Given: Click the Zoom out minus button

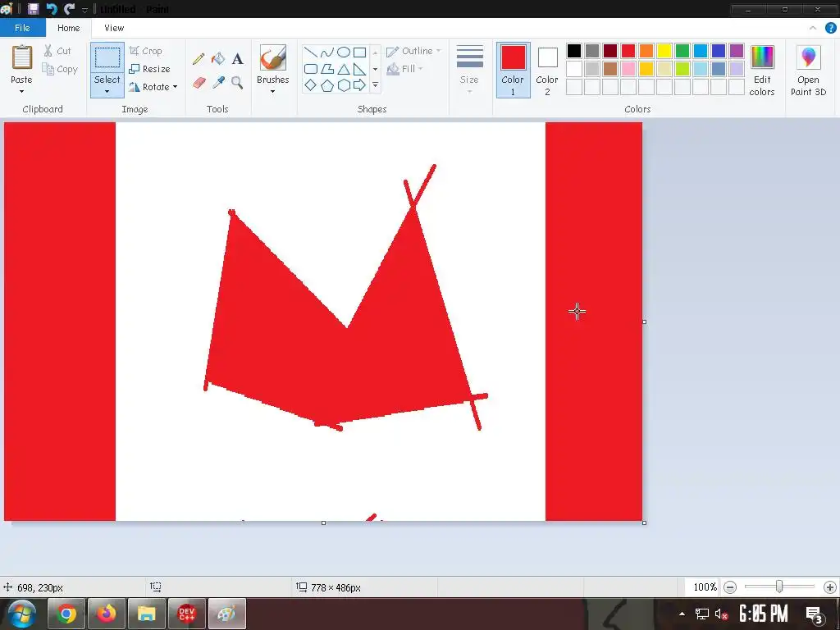Looking at the screenshot, I should 729,587.
